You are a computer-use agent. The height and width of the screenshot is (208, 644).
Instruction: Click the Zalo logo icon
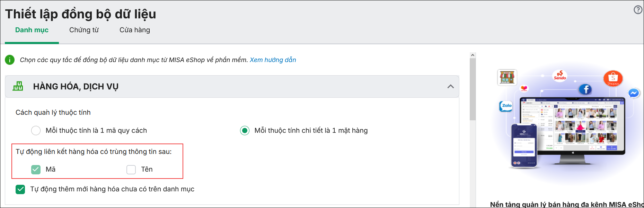[506, 106]
